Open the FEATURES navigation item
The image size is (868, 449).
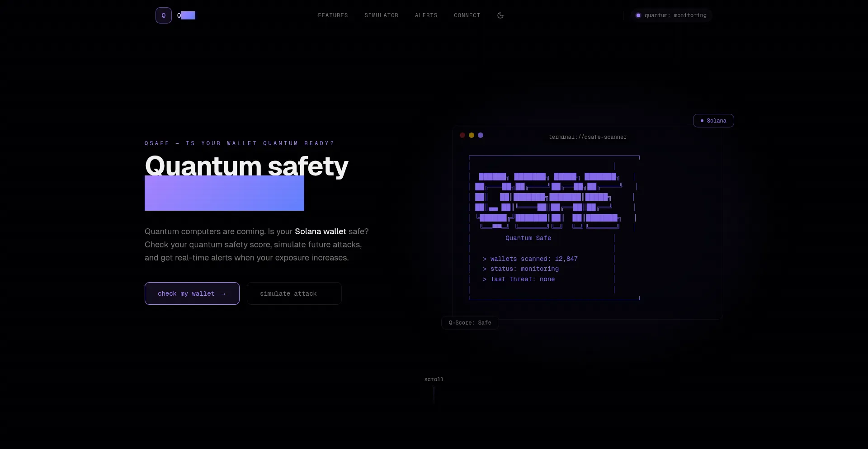(x=333, y=15)
